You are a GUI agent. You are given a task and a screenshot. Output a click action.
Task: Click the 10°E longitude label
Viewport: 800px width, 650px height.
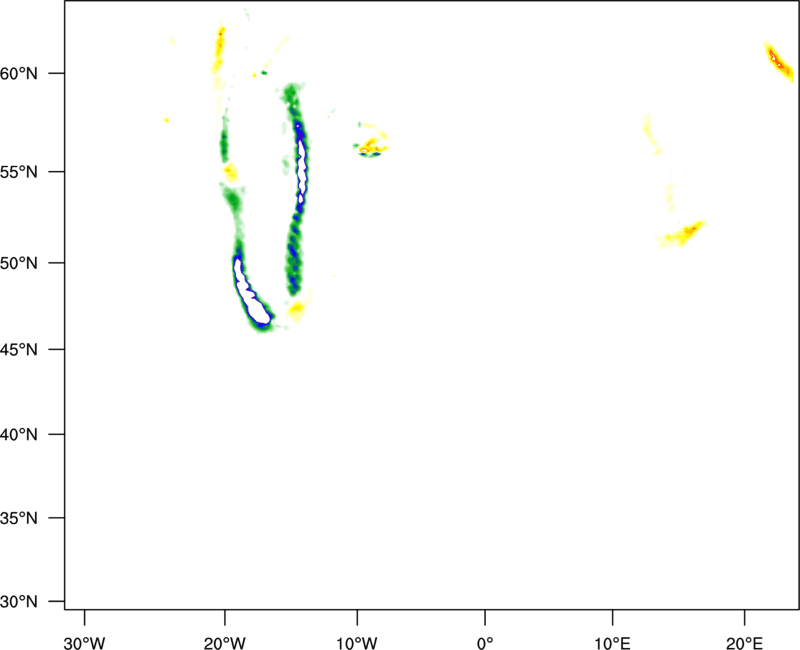(x=612, y=643)
